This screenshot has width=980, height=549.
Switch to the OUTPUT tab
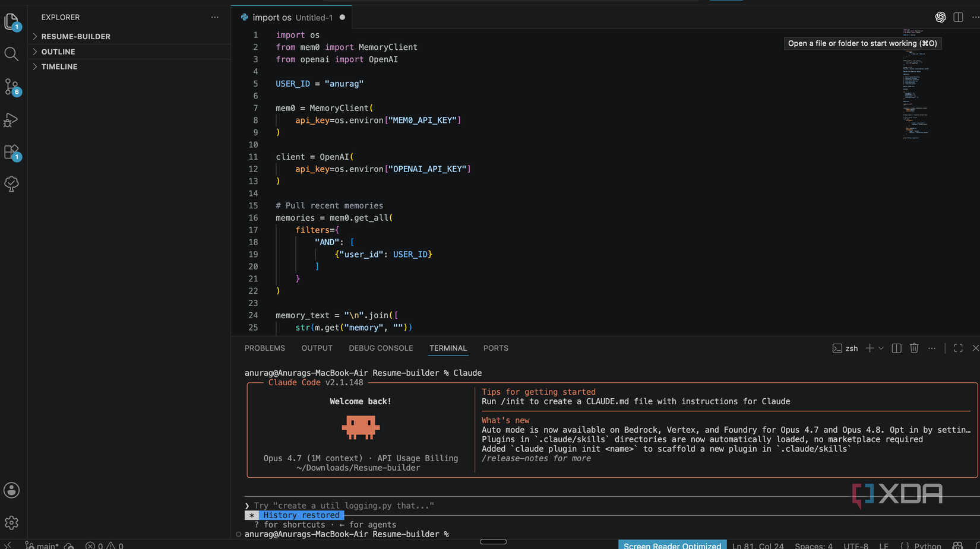tap(317, 348)
